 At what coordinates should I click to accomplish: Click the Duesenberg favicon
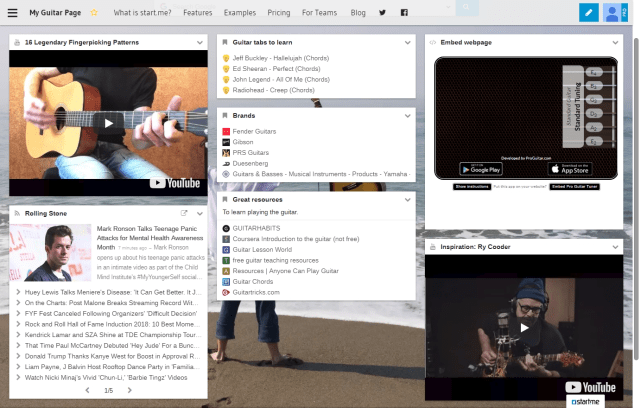tap(226, 163)
